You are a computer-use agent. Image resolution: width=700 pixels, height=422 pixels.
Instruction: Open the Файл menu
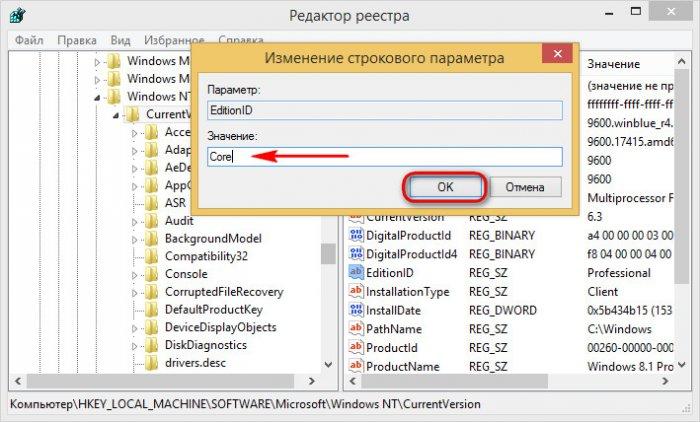pos(29,40)
